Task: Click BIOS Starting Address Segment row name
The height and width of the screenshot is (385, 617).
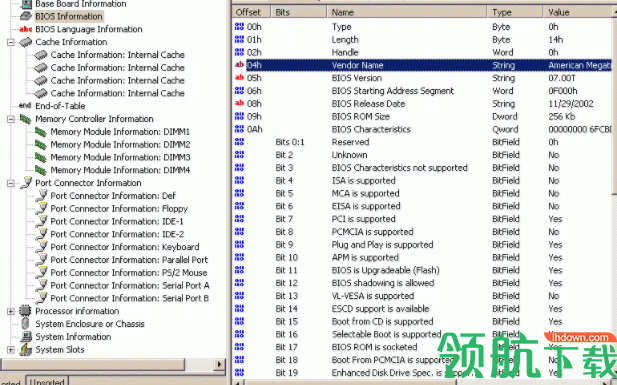Action: tap(393, 91)
